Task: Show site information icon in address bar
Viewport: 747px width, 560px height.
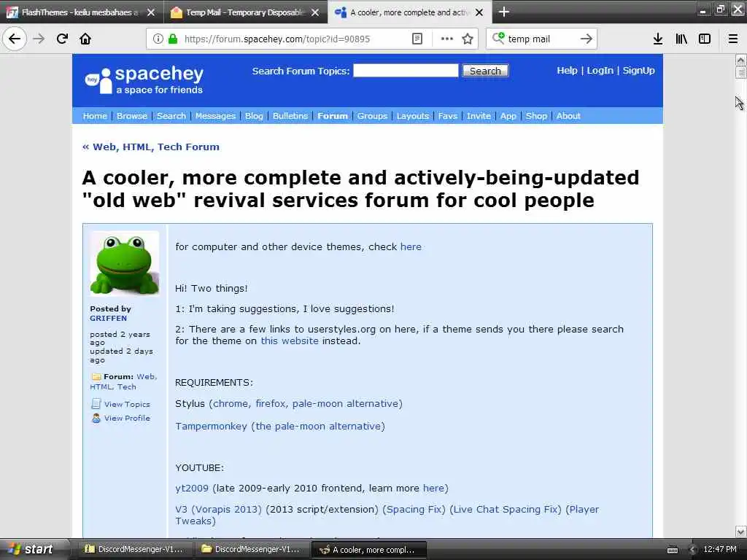Action: (x=158, y=39)
